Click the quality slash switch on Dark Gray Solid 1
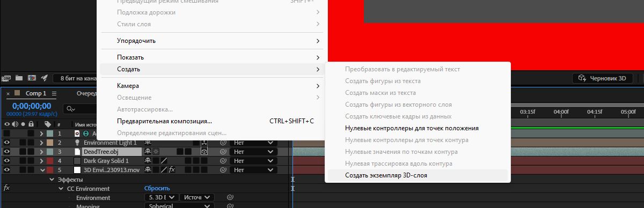This screenshot has width=644, height=208. pos(164,161)
